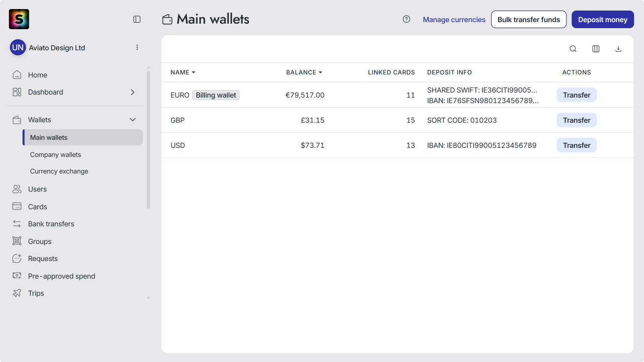Viewport: 644px width, 362px height.
Task: Click the Users icon in the sidebar
Action: [17, 189]
